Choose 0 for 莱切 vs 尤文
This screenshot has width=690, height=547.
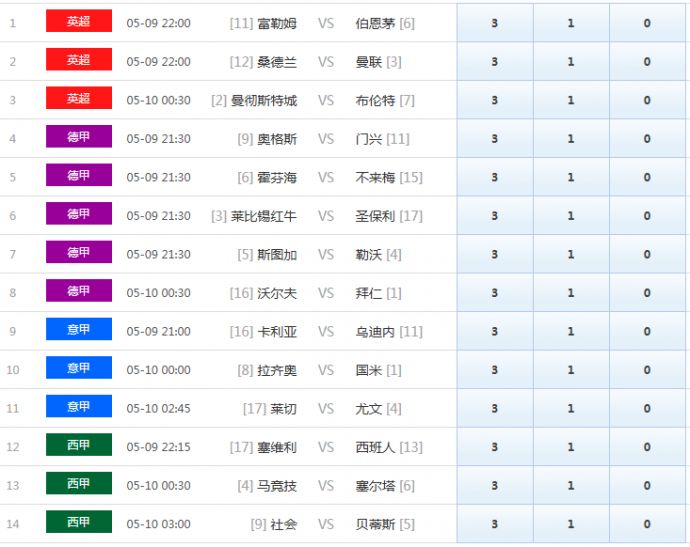647,408
